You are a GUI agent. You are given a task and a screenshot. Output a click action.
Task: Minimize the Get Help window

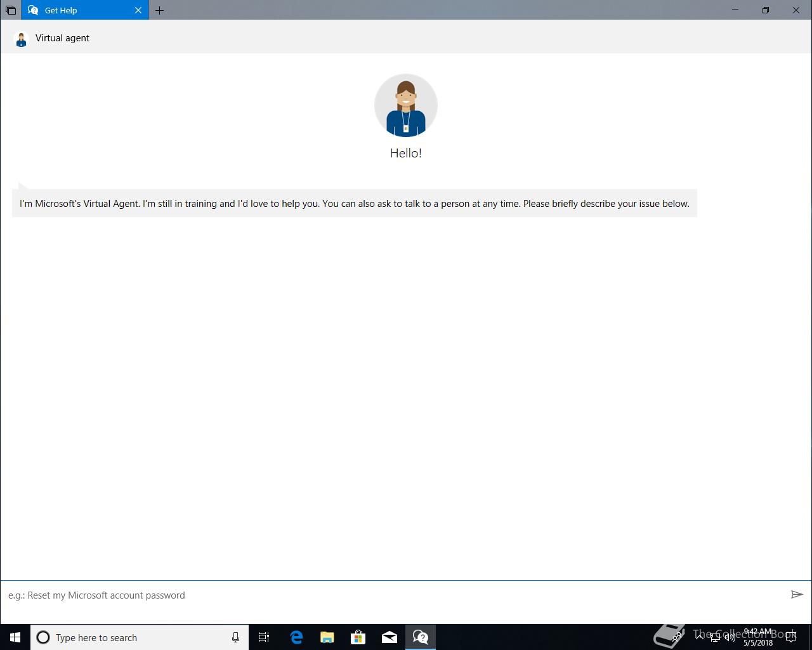click(735, 10)
